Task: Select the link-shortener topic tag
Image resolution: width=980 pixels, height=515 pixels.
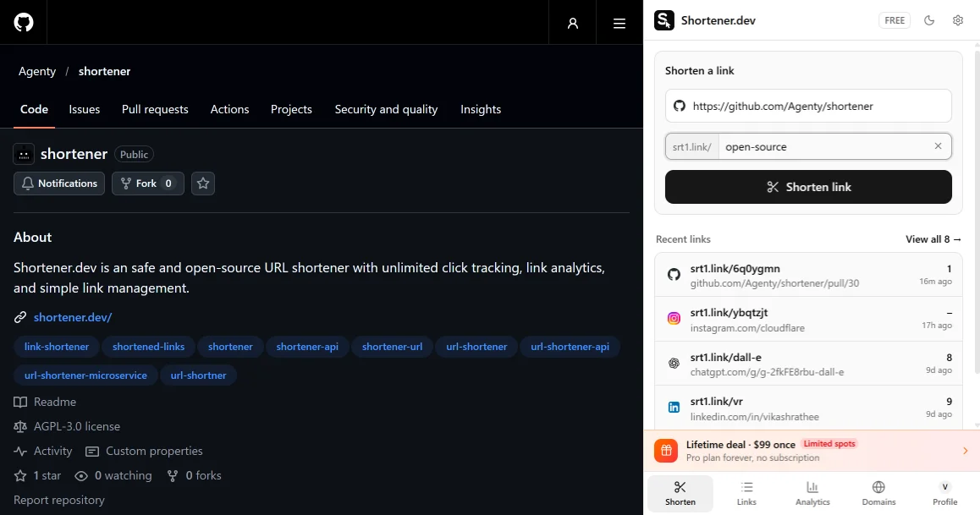Action: coord(56,347)
